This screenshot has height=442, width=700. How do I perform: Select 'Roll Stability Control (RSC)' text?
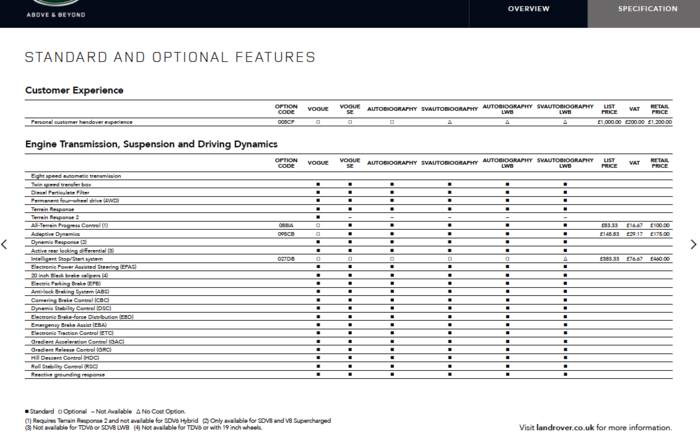pos(65,366)
